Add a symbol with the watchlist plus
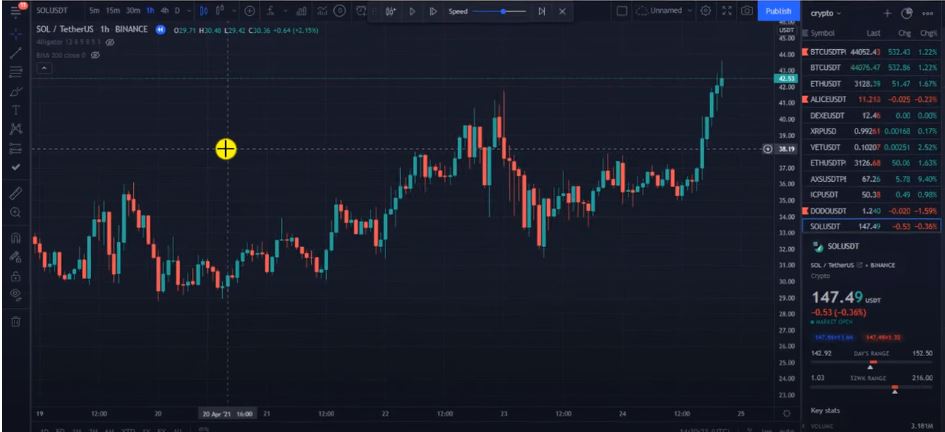 click(887, 13)
